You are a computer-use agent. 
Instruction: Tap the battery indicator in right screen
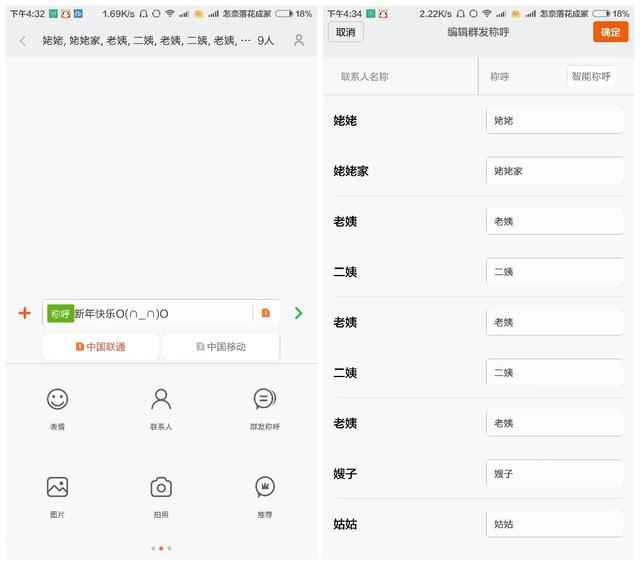point(602,13)
